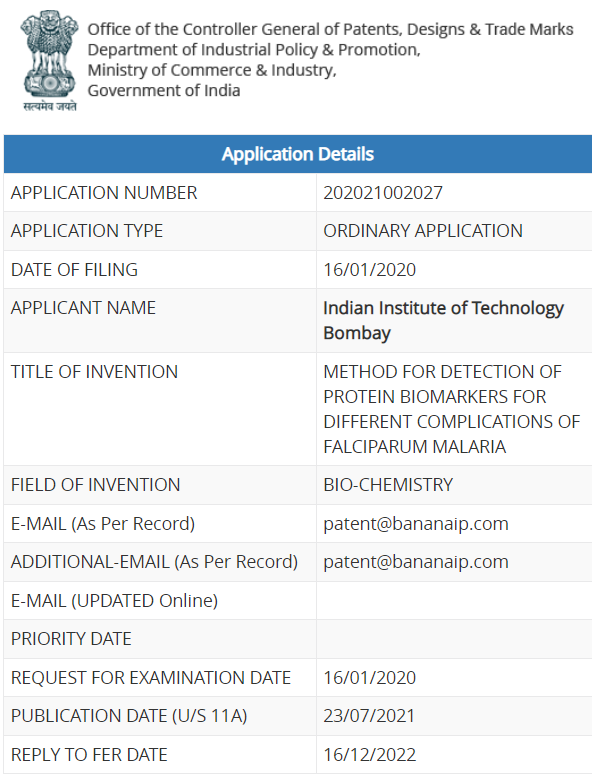The image size is (592, 776).
Task: Click the PUBLICATION DATE (U/S 11A) label
Action: tap(129, 716)
